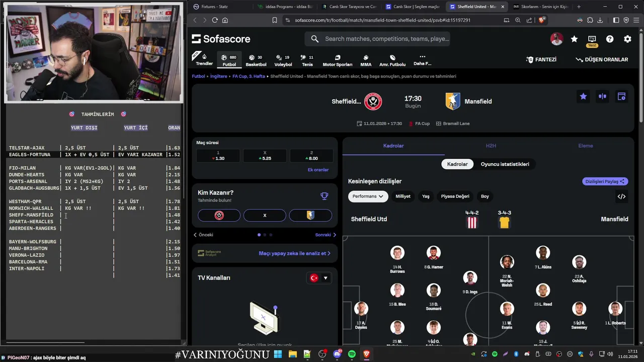Click the Brave Shields lion icon
Viewport: 644px width, 362px height.
point(542,20)
